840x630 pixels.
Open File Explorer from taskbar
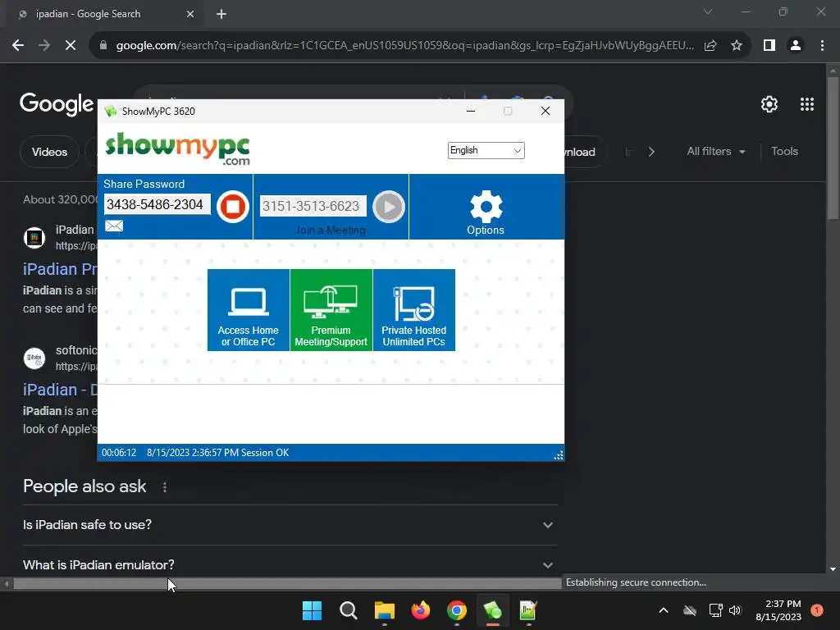[x=384, y=610]
